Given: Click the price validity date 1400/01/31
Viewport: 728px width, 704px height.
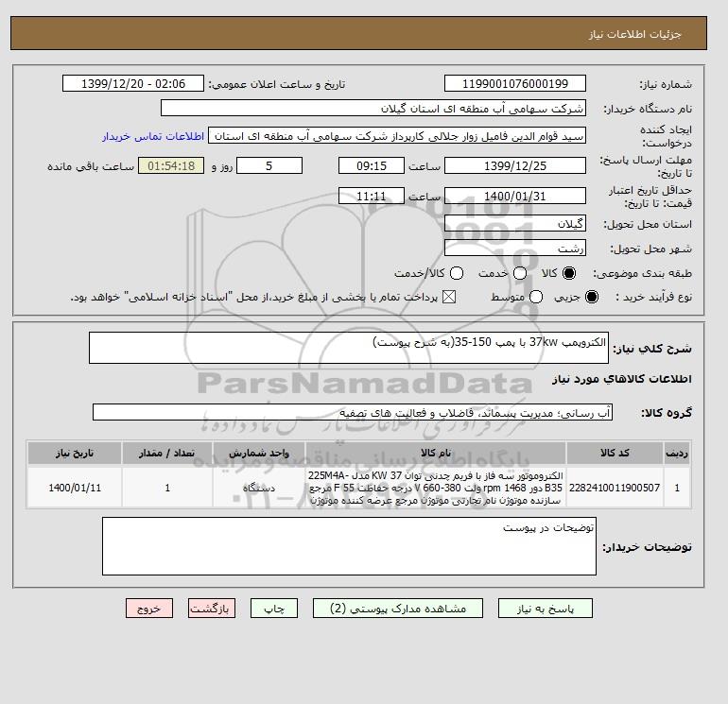Looking at the screenshot, I should tap(515, 196).
